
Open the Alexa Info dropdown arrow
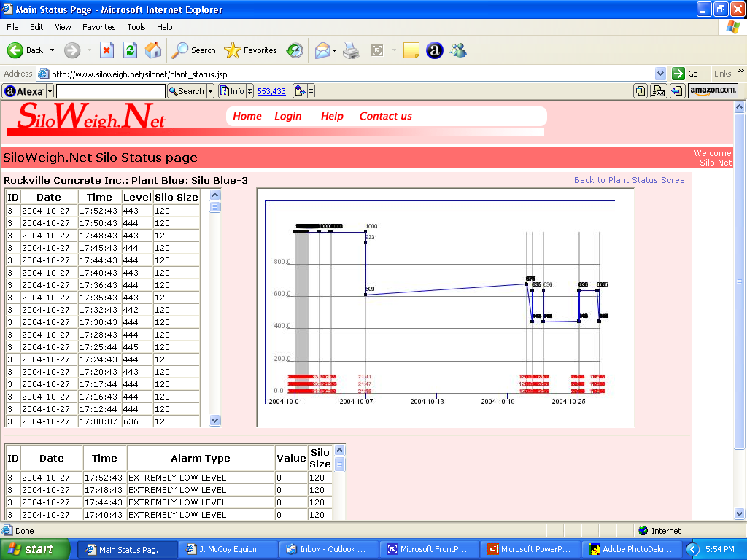(x=249, y=91)
